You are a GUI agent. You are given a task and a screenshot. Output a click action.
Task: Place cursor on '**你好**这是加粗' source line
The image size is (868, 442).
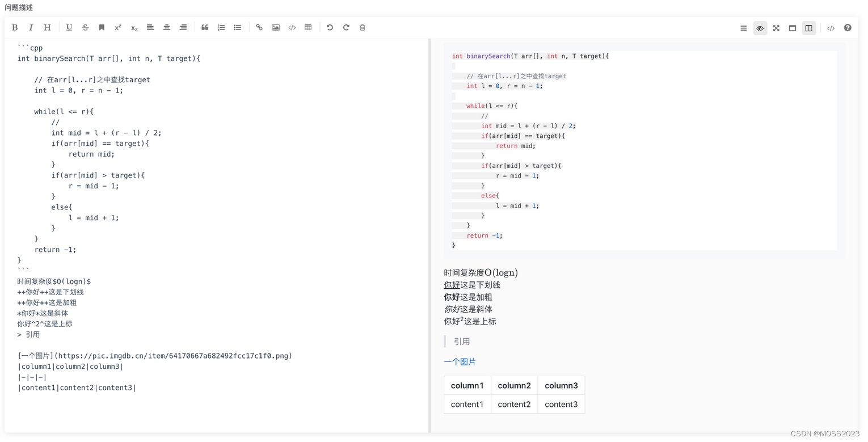pos(47,303)
